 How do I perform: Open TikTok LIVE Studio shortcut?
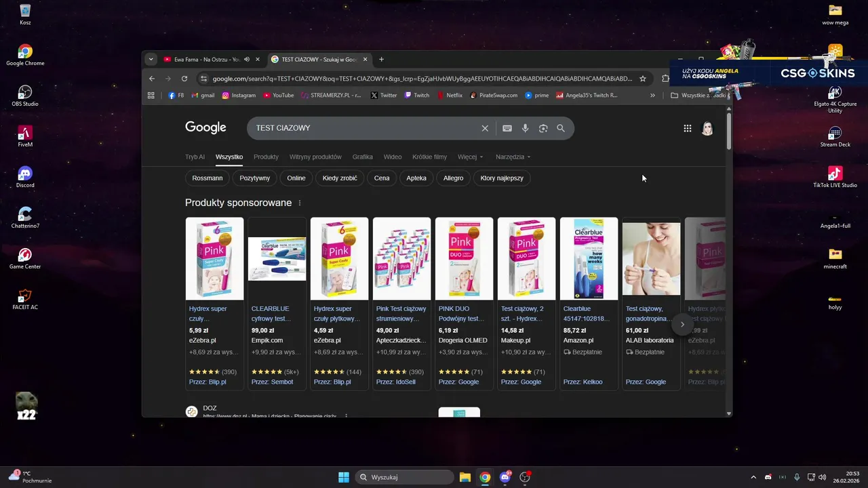(x=835, y=177)
